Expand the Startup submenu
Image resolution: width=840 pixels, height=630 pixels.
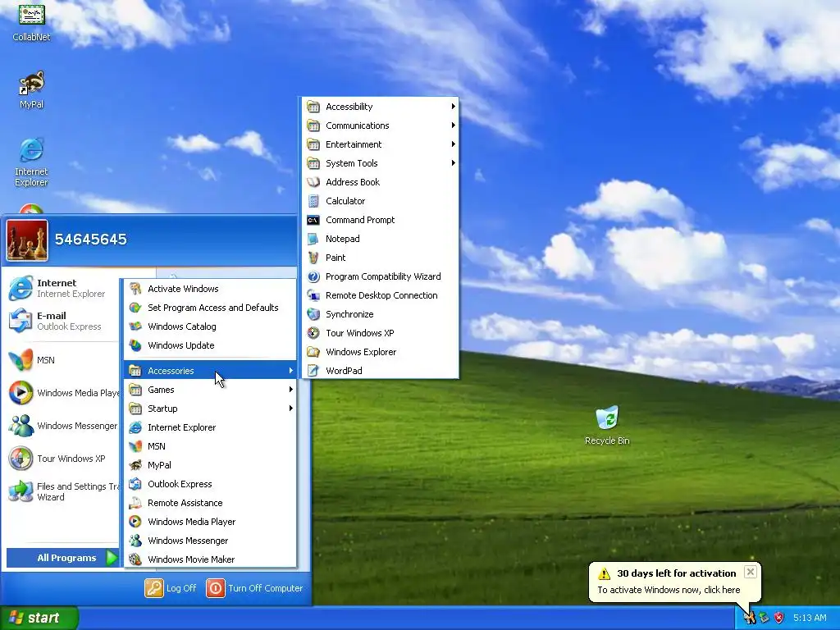coord(210,409)
